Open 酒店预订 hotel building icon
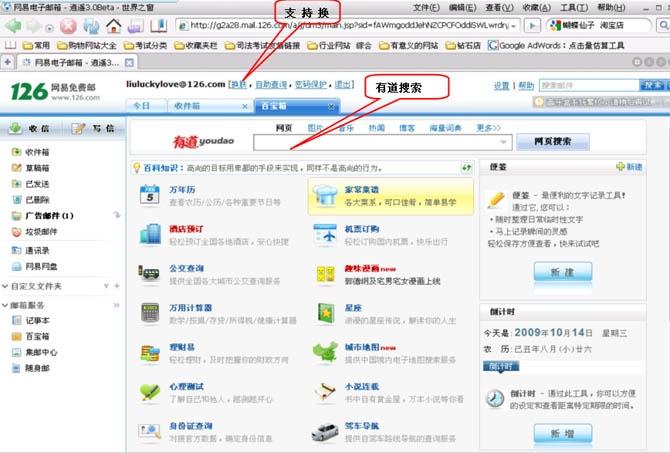The width and height of the screenshot is (670, 453). tap(150, 235)
